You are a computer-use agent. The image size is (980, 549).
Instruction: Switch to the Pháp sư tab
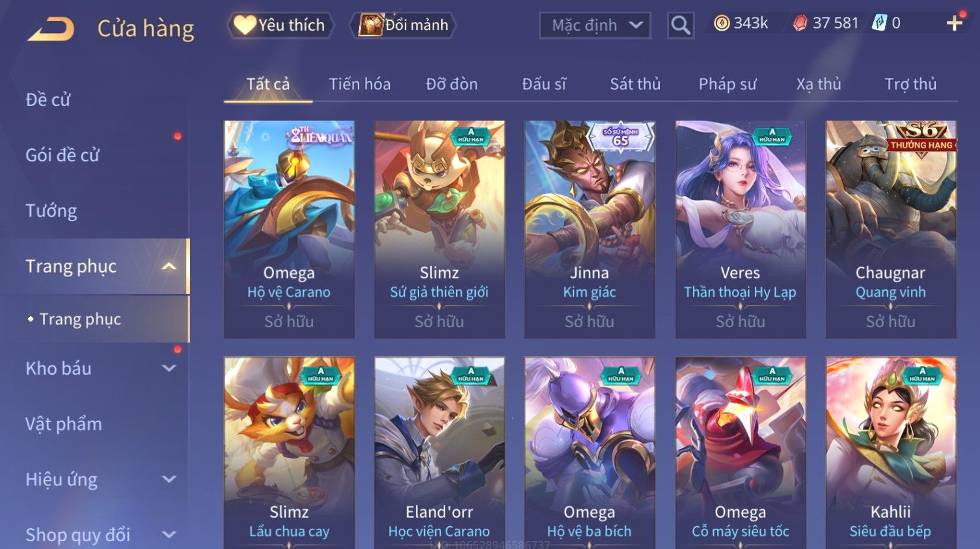click(x=728, y=85)
